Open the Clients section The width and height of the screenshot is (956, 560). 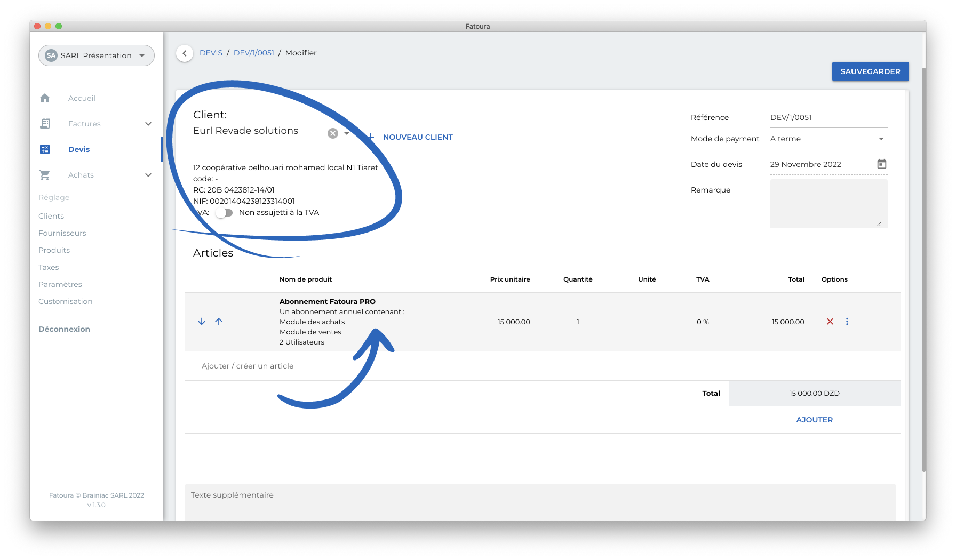coord(51,216)
